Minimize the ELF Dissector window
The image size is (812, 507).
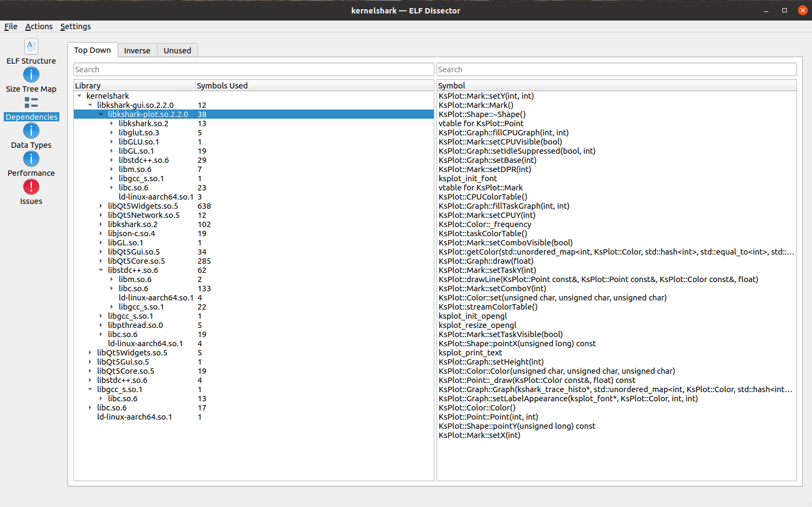tap(766, 10)
